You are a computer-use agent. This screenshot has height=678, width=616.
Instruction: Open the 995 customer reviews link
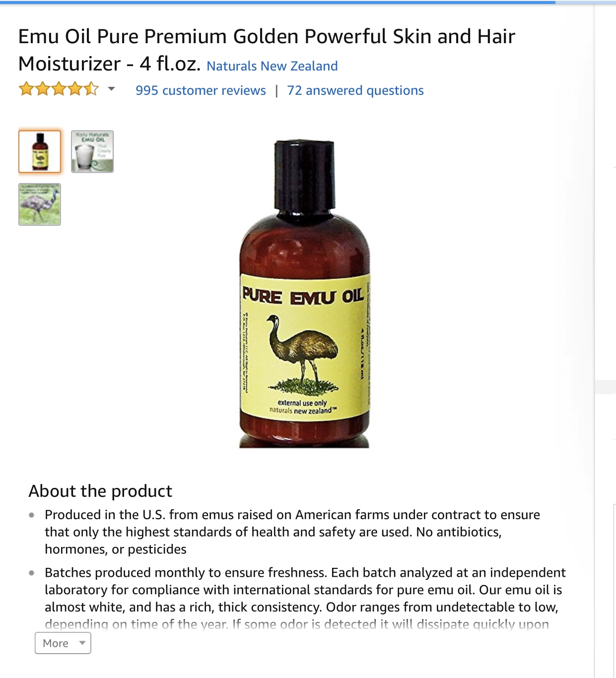(201, 90)
